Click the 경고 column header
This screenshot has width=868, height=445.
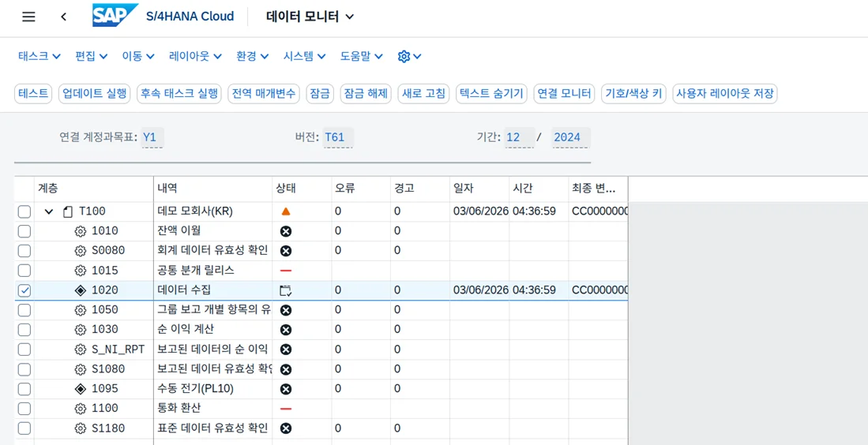click(x=419, y=188)
